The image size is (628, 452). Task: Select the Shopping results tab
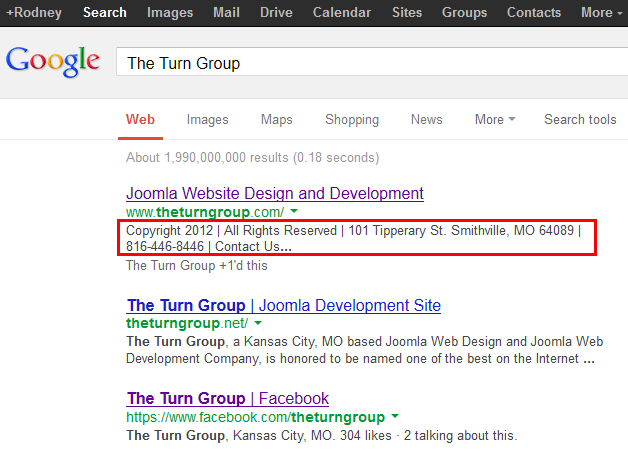351,119
